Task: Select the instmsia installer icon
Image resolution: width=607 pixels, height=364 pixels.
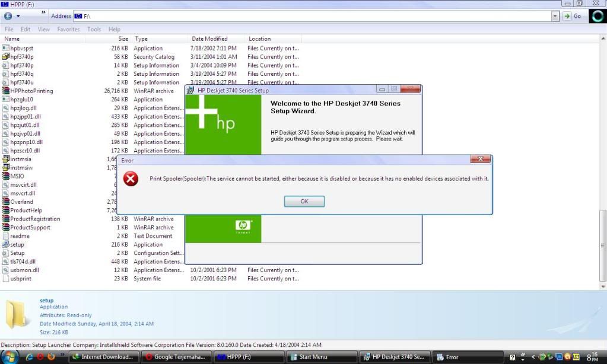Action: coord(5,159)
